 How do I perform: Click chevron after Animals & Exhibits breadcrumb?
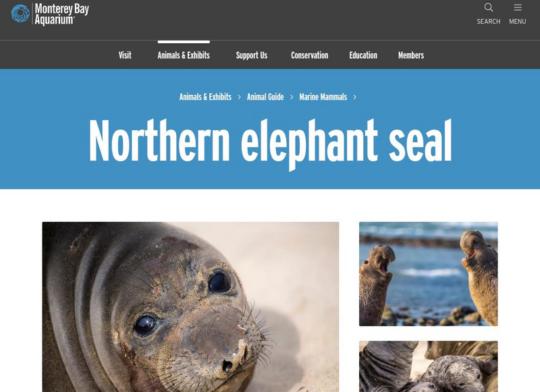click(x=239, y=97)
